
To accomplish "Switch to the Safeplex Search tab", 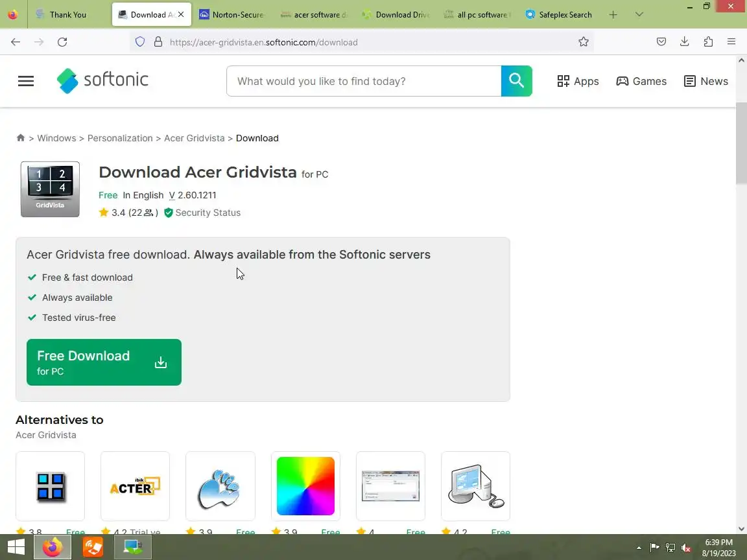I will pyautogui.click(x=559, y=15).
